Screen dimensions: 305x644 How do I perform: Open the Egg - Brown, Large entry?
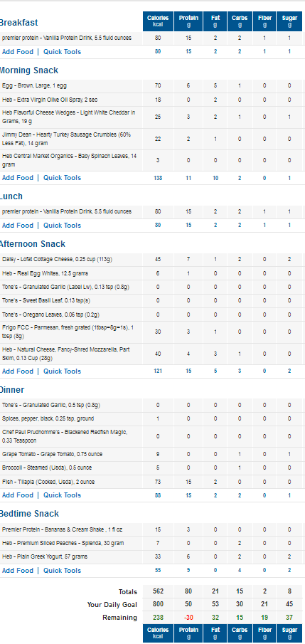tap(35, 86)
